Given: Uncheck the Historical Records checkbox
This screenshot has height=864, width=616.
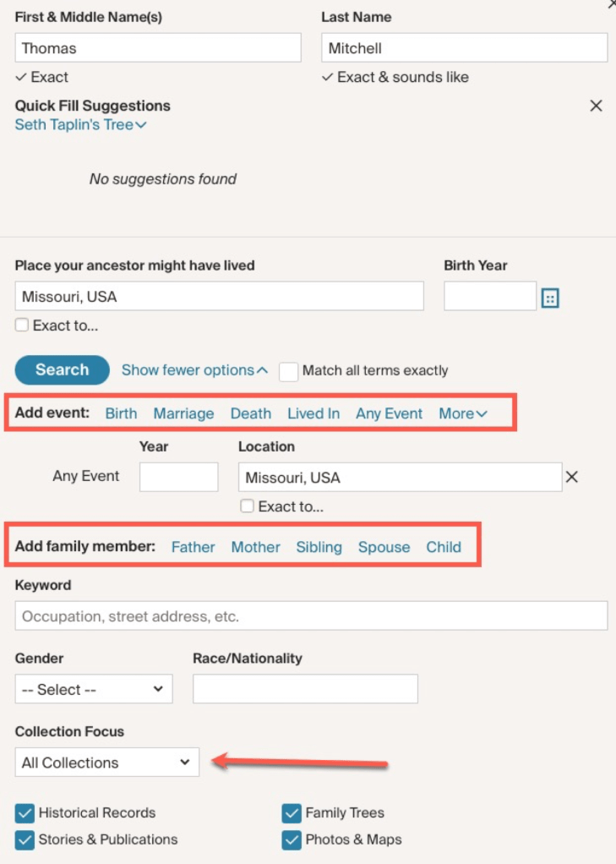Looking at the screenshot, I should point(25,813).
